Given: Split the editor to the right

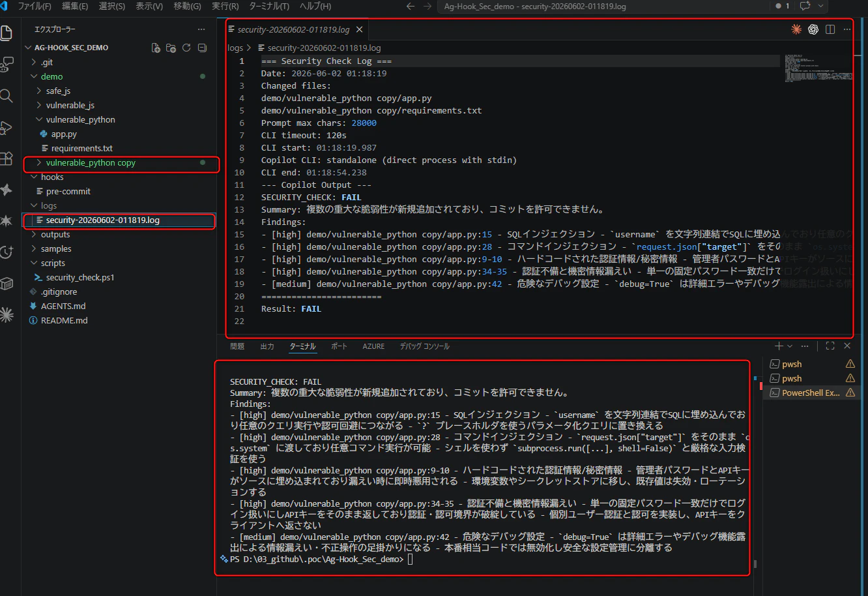Looking at the screenshot, I should (830, 29).
